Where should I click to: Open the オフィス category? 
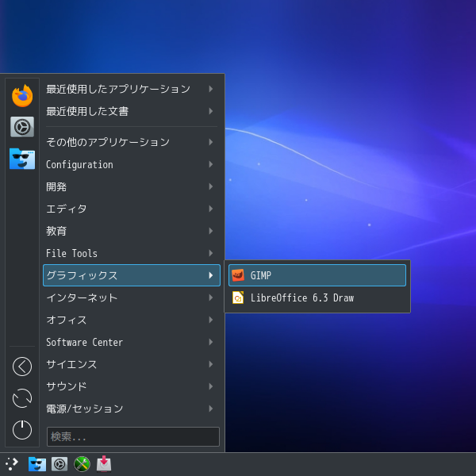[132, 320]
